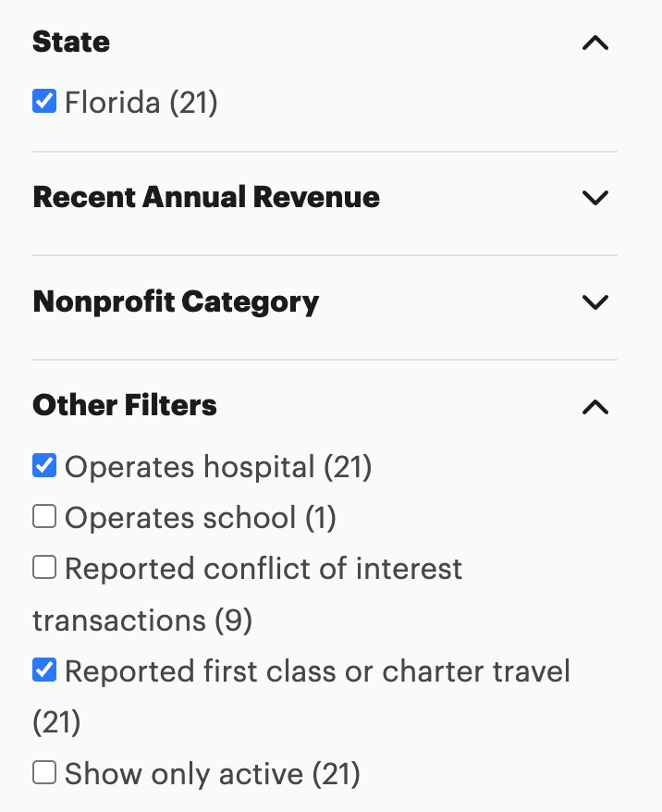Click the Operates hospital (21) label

218,467
